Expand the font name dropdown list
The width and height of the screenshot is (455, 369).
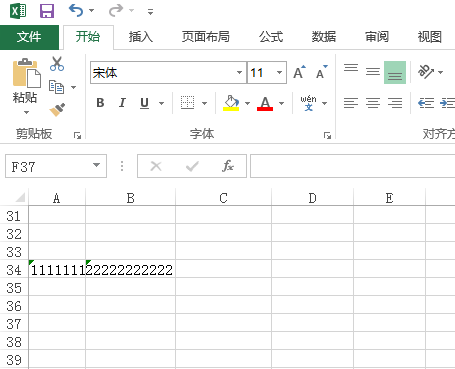tap(239, 73)
